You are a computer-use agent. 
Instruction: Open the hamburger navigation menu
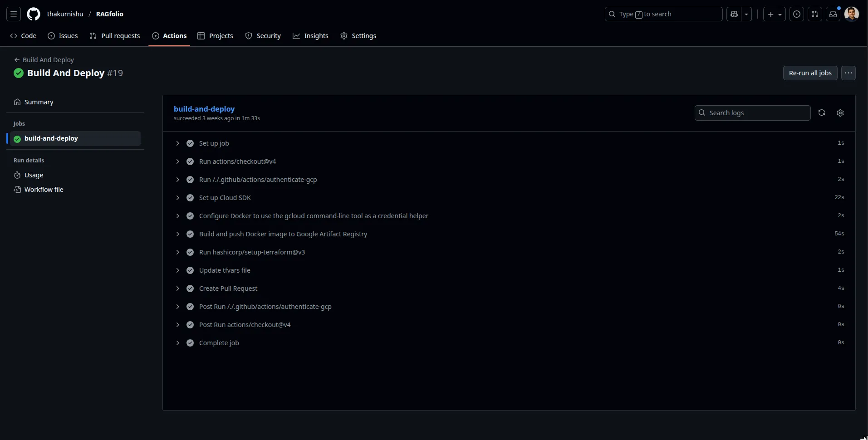(14, 14)
